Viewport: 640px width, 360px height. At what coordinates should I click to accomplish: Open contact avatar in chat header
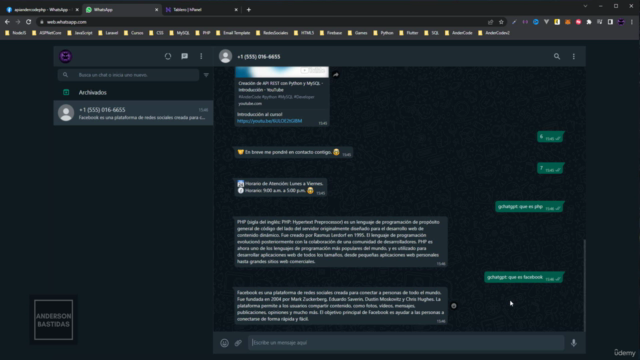tap(225, 56)
